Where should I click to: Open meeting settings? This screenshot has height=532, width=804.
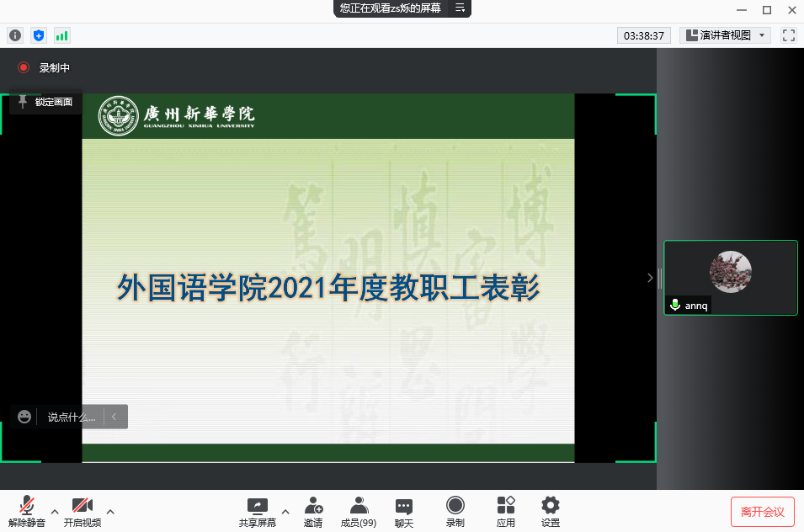(551, 511)
